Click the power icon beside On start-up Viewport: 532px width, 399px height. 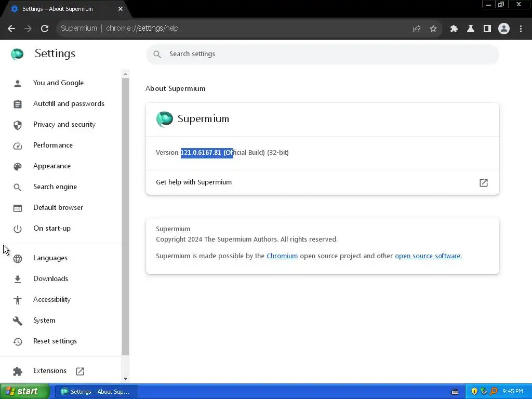point(18,229)
